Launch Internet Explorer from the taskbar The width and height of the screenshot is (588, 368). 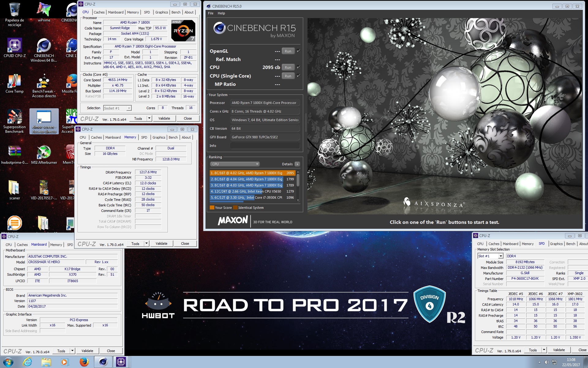click(28, 362)
